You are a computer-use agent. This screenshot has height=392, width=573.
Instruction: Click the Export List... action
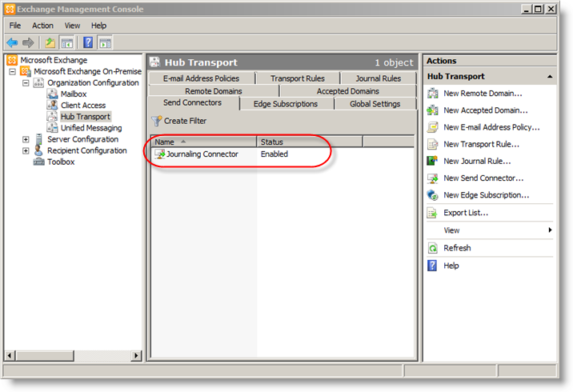tap(466, 213)
